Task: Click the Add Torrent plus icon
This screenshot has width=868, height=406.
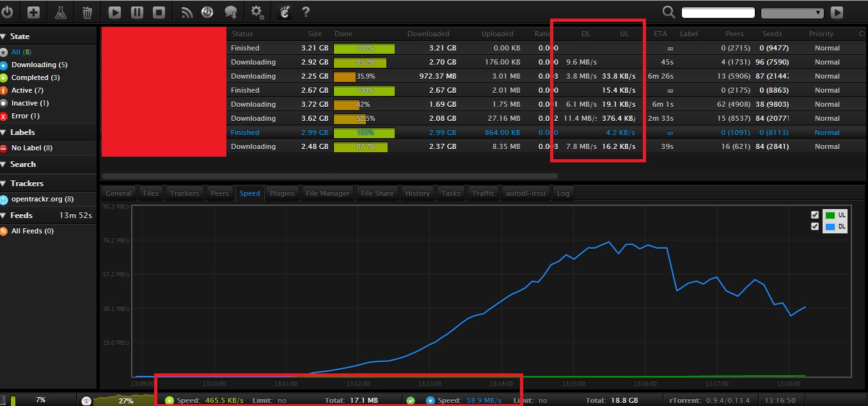Action: 33,12
